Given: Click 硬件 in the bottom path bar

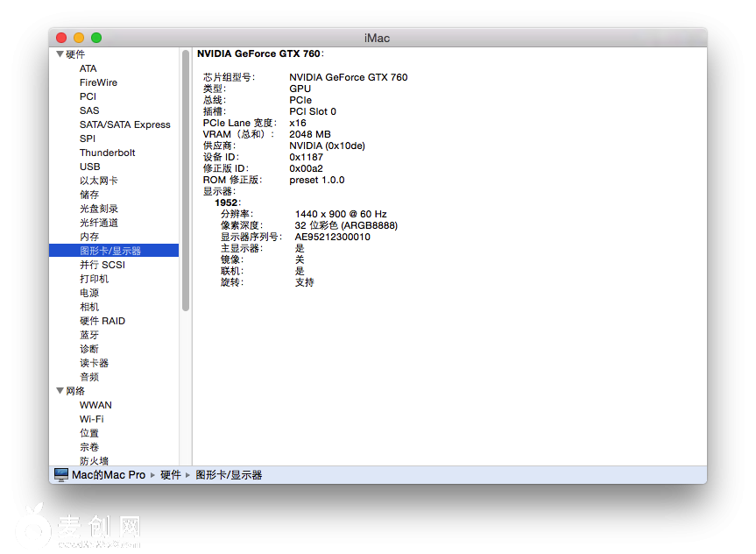Looking at the screenshot, I should pyautogui.click(x=171, y=474).
